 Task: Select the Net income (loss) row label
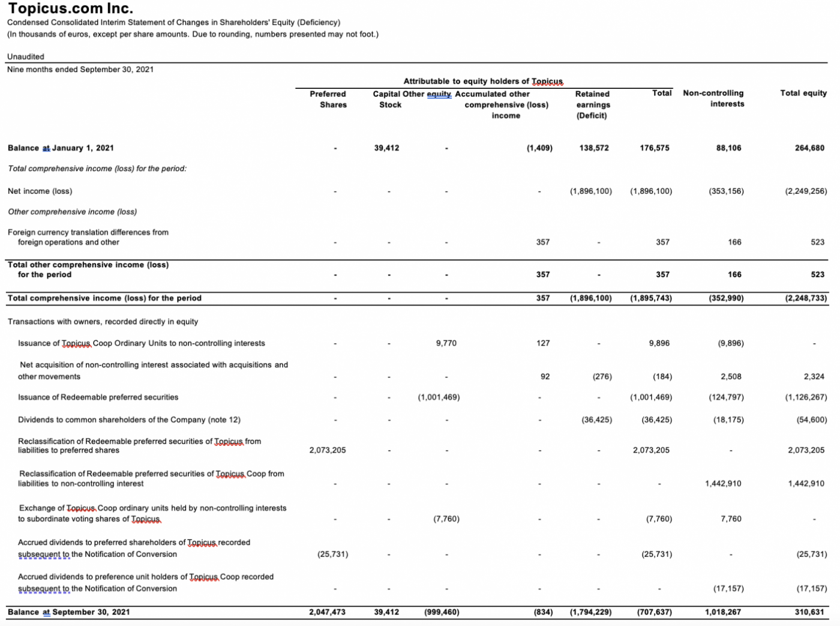coord(40,191)
